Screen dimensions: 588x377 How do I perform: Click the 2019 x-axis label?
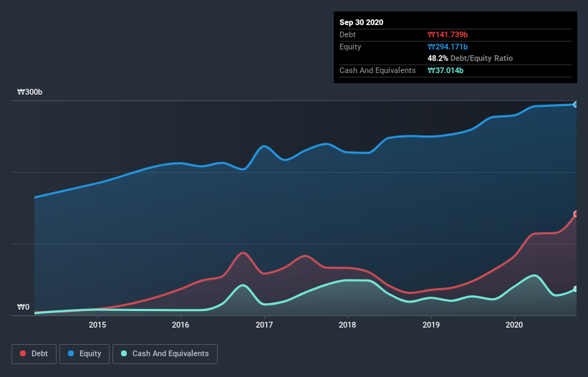pos(431,325)
